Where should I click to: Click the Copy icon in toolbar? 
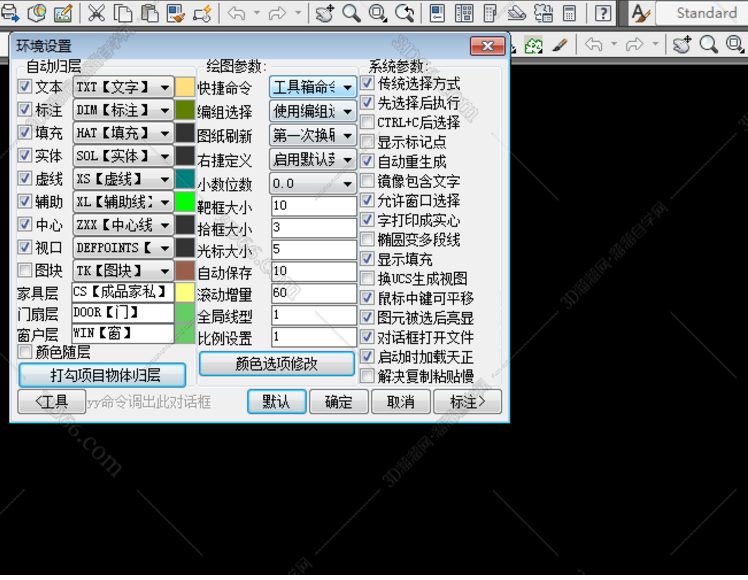(x=123, y=13)
